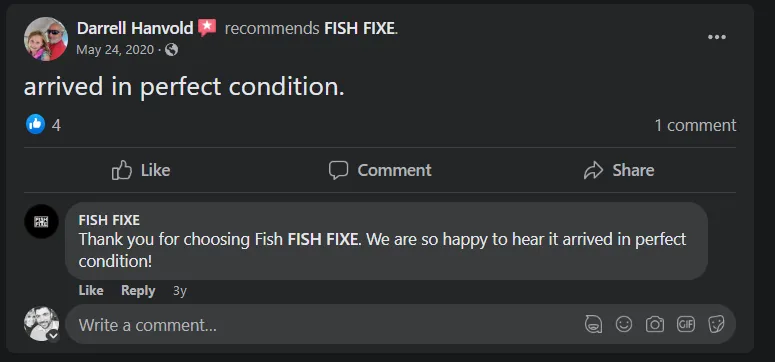Screen dimensions: 775x362
Task: Open the avatar sticker picker icon
Action: click(593, 324)
